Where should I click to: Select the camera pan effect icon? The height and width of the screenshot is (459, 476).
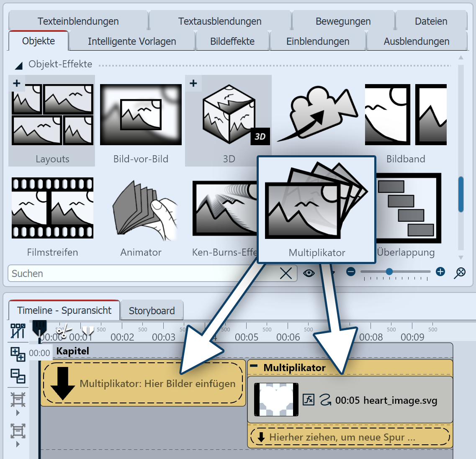coord(316,114)
